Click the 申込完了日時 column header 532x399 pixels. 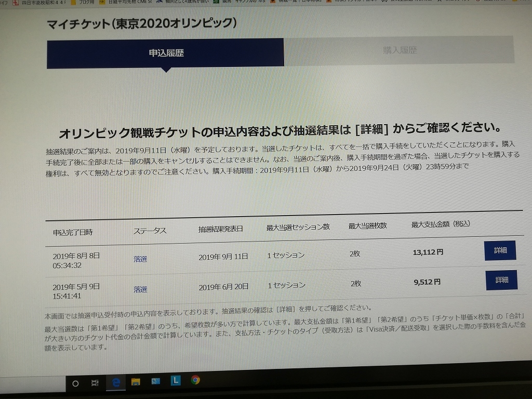[73, 232]
